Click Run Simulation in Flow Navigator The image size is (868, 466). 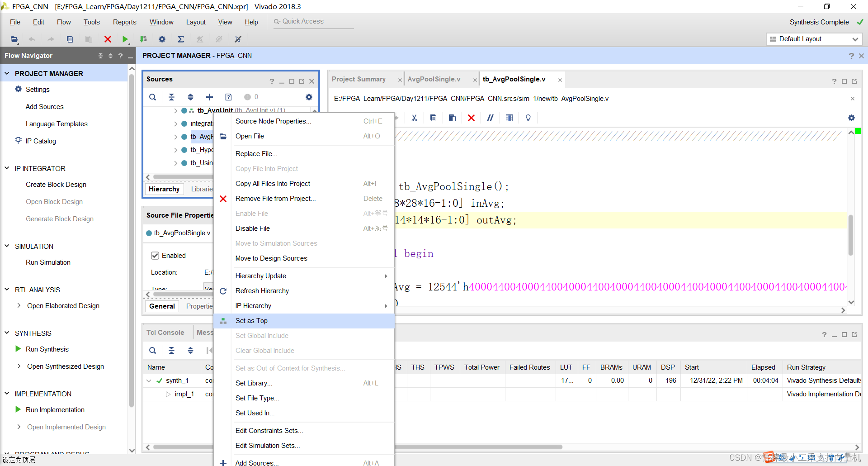point(48,262)
